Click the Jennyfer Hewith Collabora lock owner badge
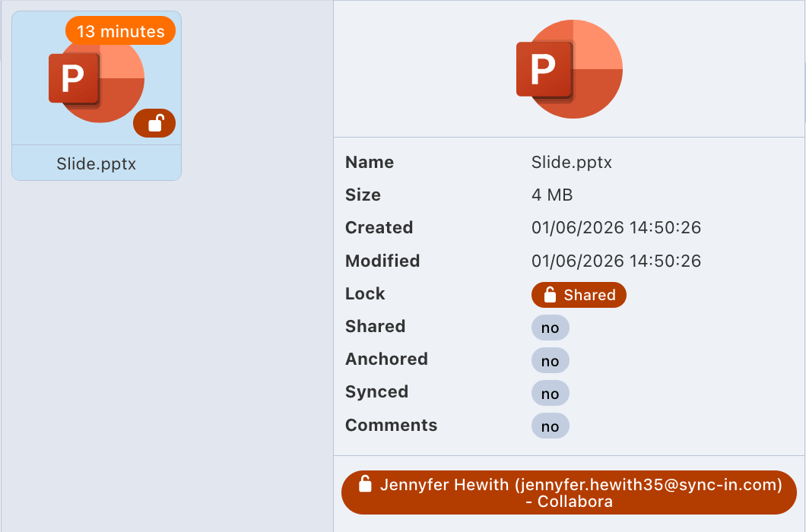 tap(569, 492)
